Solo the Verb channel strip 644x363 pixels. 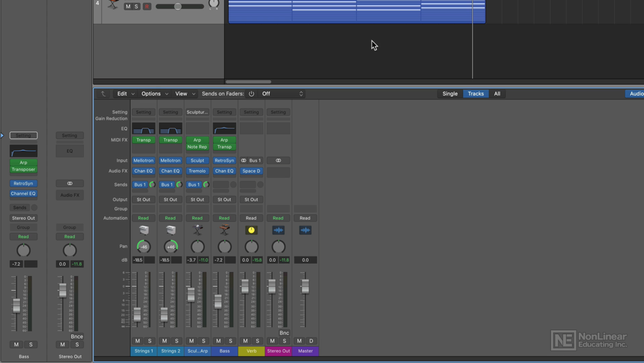click(258, 341)
